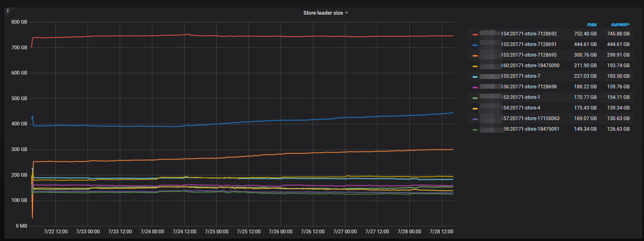Click blue color swatch for store-7128691
Image resolution: width=644 pixels, height=241 pixels.
(x=475, y=45)
